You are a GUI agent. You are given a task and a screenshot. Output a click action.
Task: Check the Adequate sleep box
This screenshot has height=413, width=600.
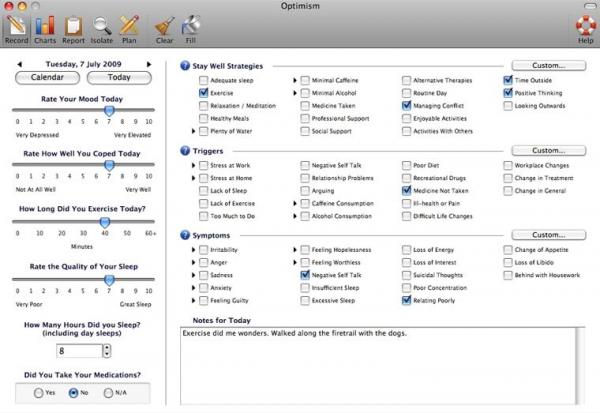pos(204,80)
